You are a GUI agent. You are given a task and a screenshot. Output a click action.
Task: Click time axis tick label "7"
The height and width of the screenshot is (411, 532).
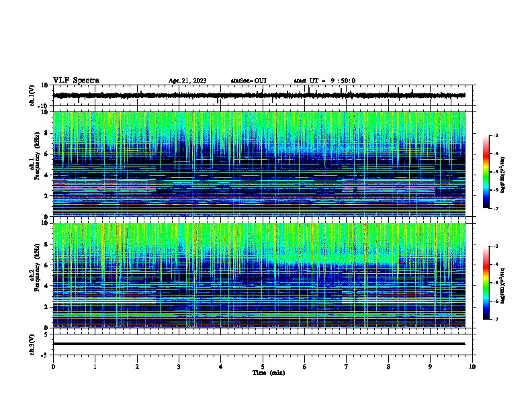[x=347, y=367]
